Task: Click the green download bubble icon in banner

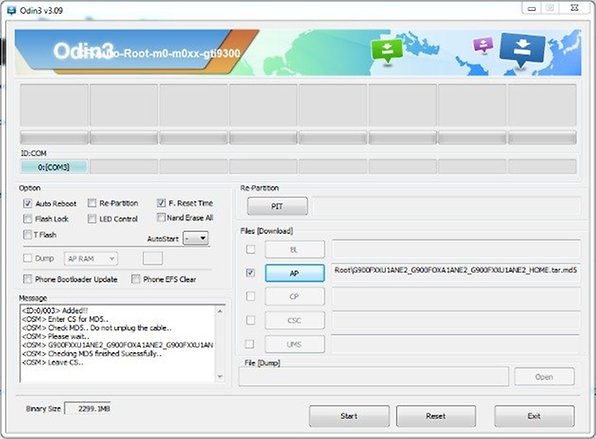Action: pyautogui.click(x=387, y=51)
